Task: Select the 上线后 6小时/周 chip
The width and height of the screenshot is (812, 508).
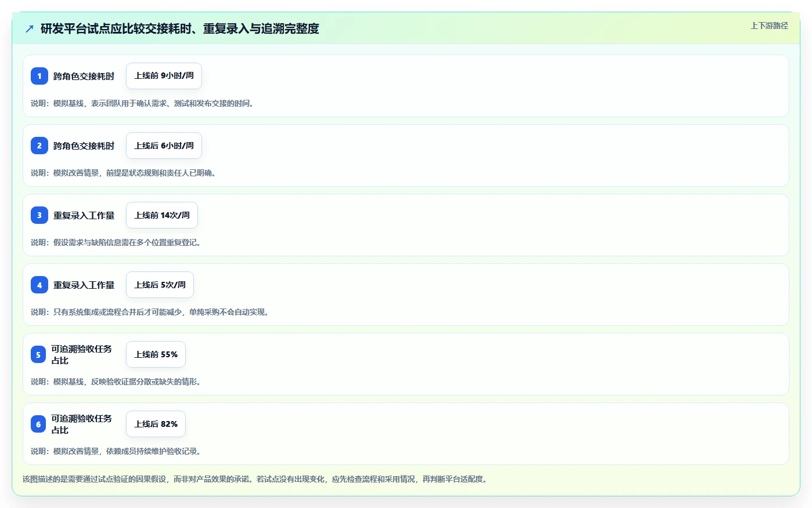Action: pos(164,146)
